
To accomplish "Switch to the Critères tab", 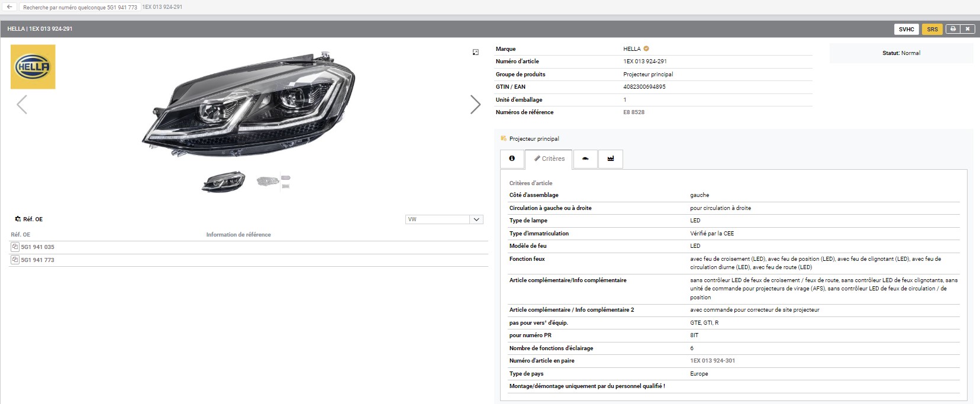I will pos(549,159).
